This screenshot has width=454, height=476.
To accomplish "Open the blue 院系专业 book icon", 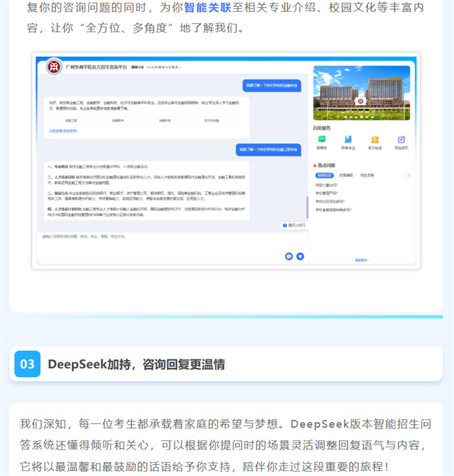I will coord(348,139).
